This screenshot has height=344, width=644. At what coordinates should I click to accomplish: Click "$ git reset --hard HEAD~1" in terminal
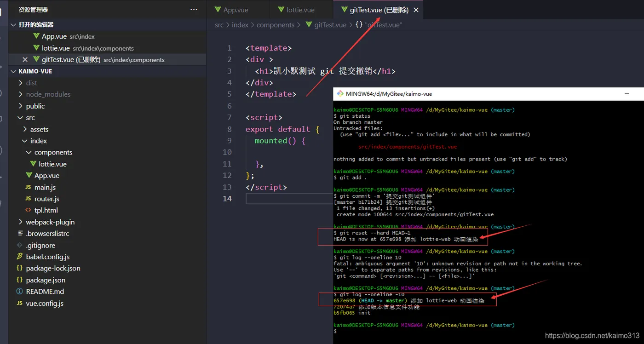[x=372, y=233]
